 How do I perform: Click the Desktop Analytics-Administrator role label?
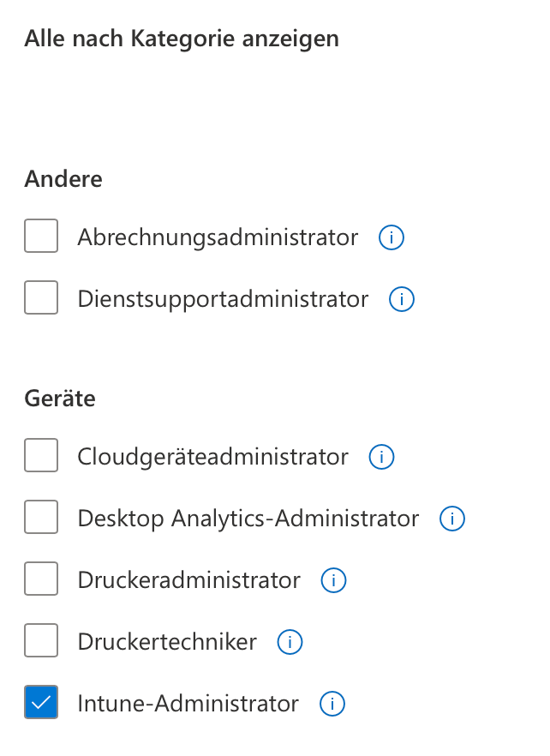pos(248,519)
